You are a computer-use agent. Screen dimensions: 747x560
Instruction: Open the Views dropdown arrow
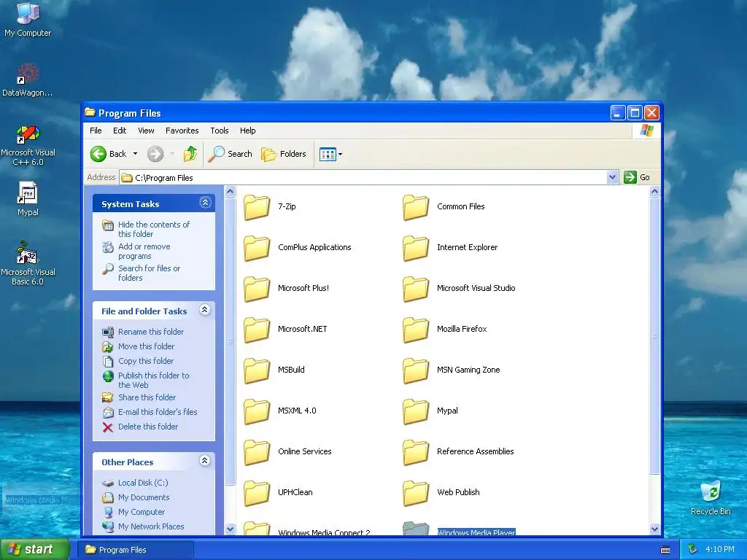click(x=340, y=155)
